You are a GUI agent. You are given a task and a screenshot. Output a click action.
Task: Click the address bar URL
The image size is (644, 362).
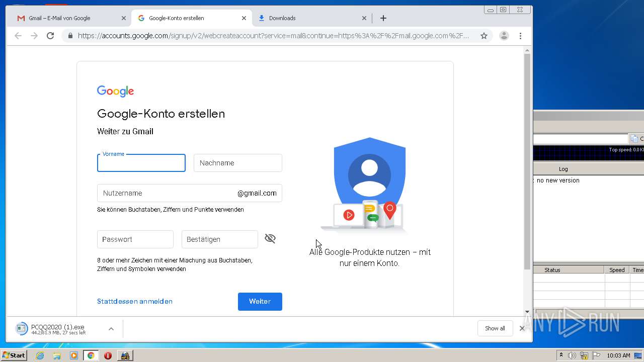[273, 36]
